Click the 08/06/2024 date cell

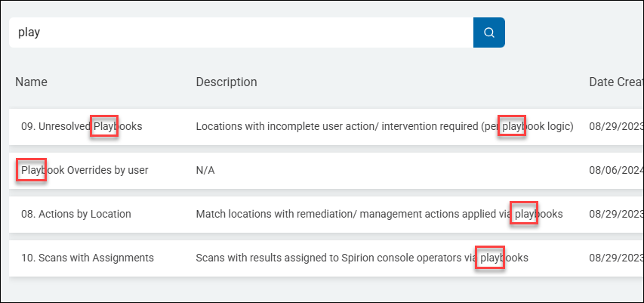tap(615, 170)
